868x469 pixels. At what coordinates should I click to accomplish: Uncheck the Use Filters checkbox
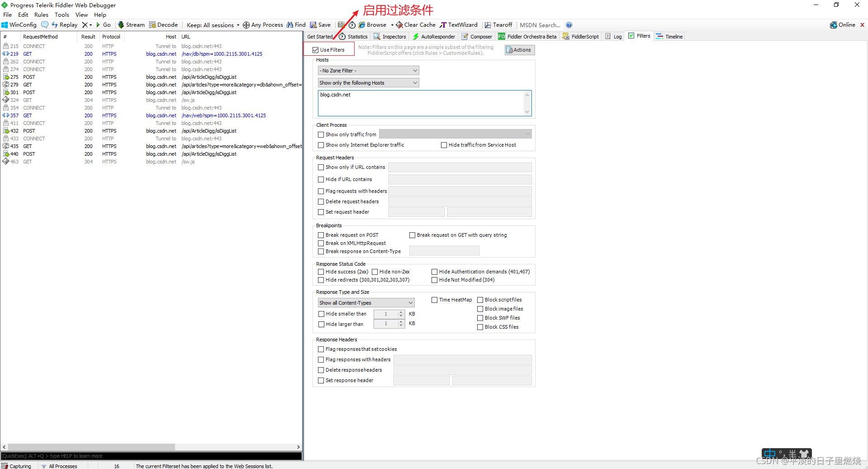[x=316, y=50]
